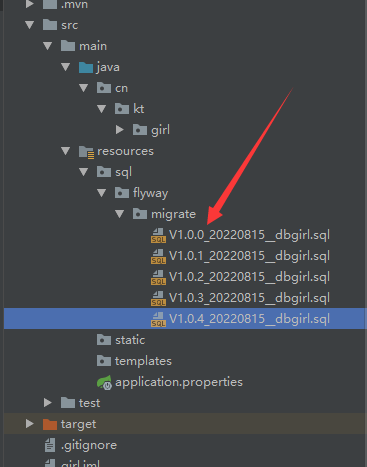This screenshot has width=367, height=467.
Task: Select the .gitignore file name
Action: (89, 445)
